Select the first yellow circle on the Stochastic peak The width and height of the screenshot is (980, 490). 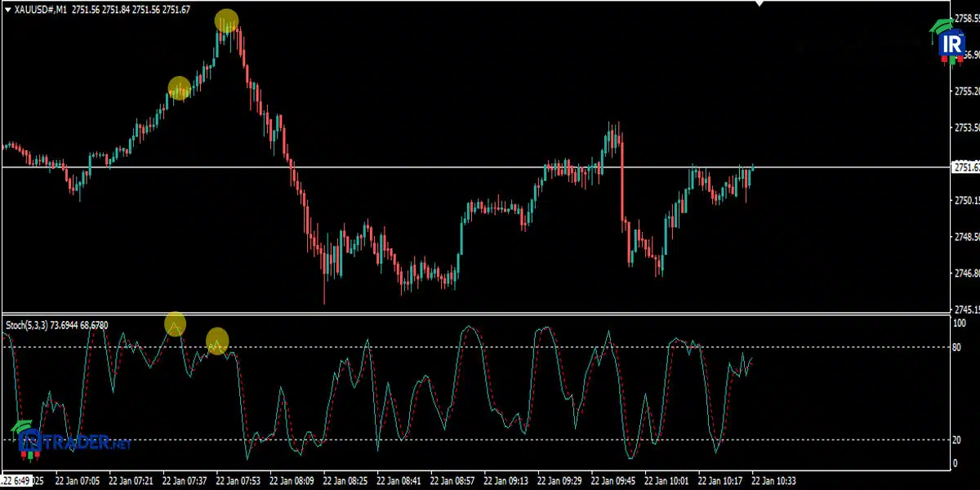click(175, 324)
